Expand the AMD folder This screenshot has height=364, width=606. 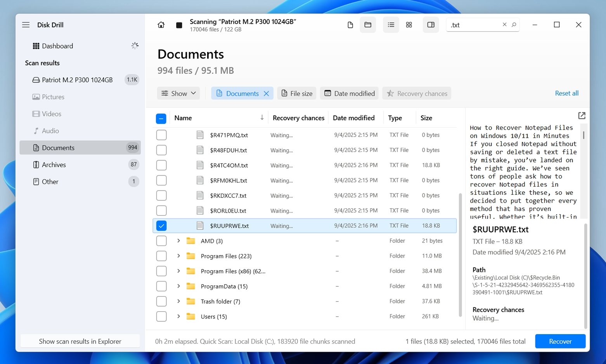point(178,241)
